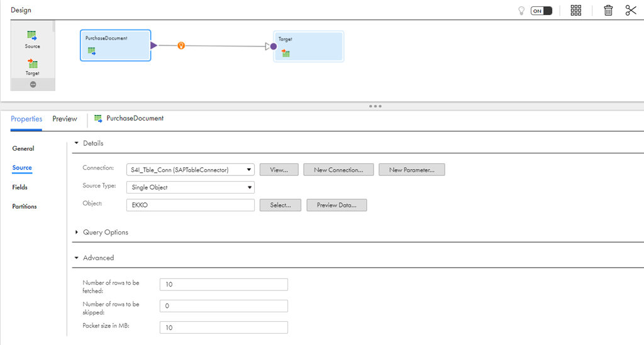Screen dimensions: 644x345
Task: Turn off the ON toggle switch
Action: 541,11
